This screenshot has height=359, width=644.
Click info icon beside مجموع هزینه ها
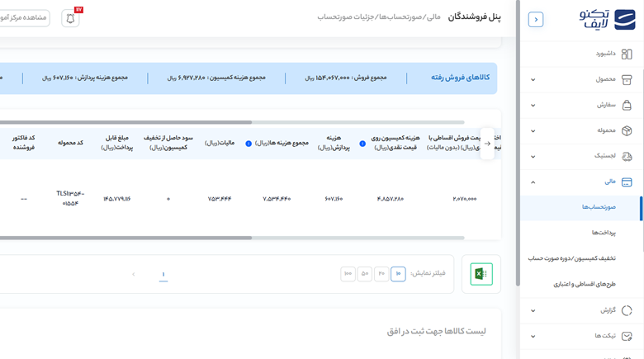[249, 144]
